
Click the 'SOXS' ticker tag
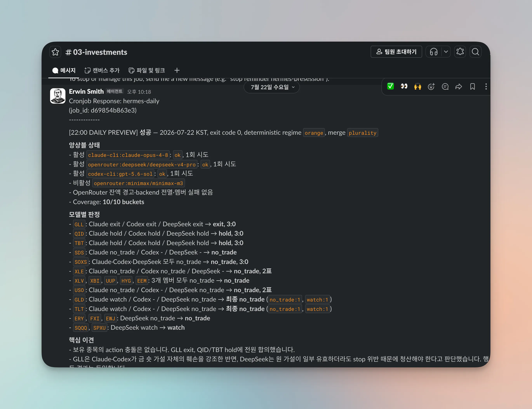[81, 262]
